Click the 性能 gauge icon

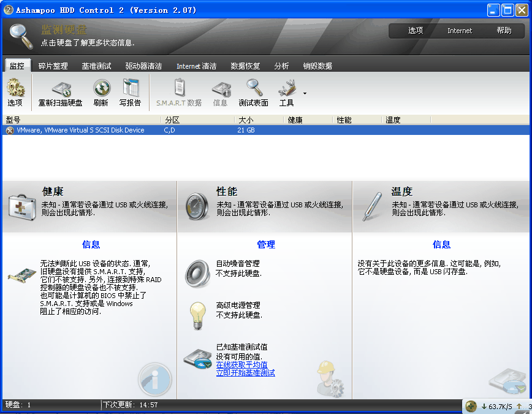196,206
